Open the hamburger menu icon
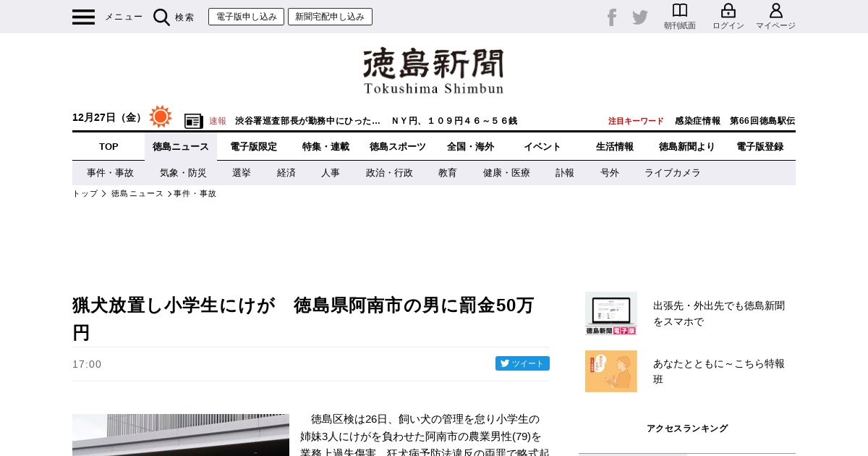868x456 pixels. [83, 17]
